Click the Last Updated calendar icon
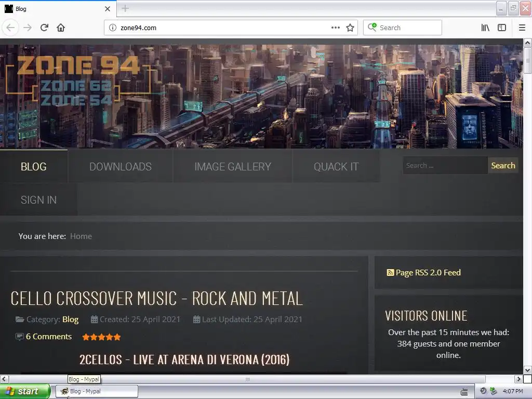 point(196,320)
